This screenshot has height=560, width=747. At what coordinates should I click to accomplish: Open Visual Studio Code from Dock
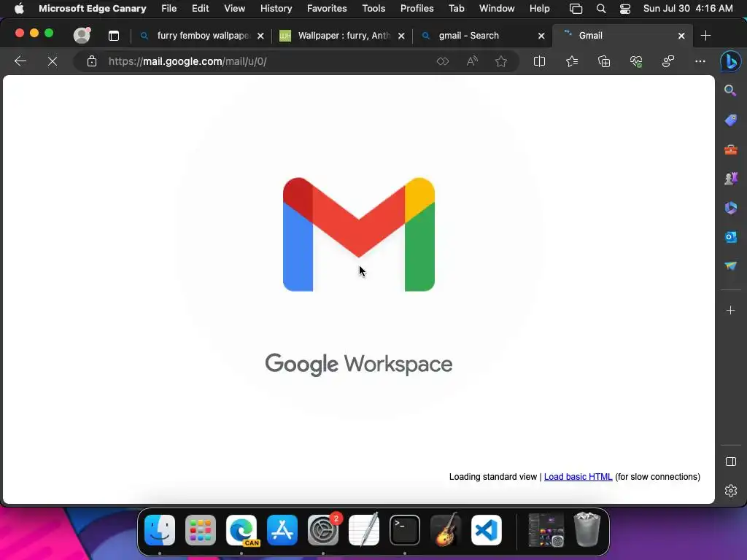(487, 530)
